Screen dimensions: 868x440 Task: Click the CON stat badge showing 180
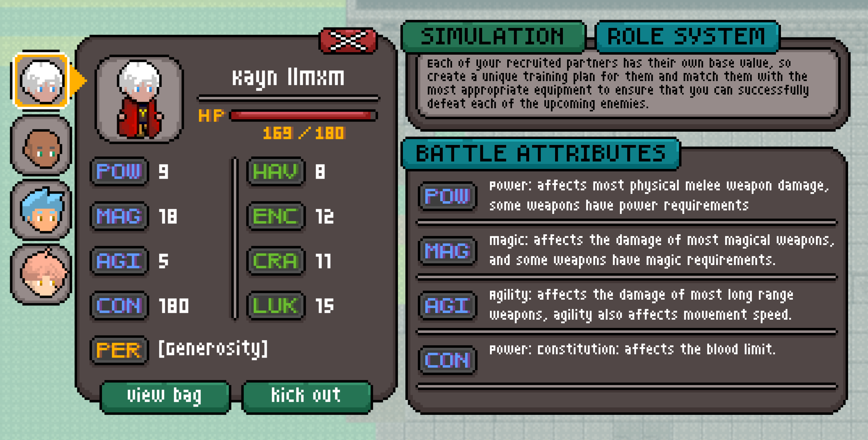pyautogui.click(x=119, y=306)
